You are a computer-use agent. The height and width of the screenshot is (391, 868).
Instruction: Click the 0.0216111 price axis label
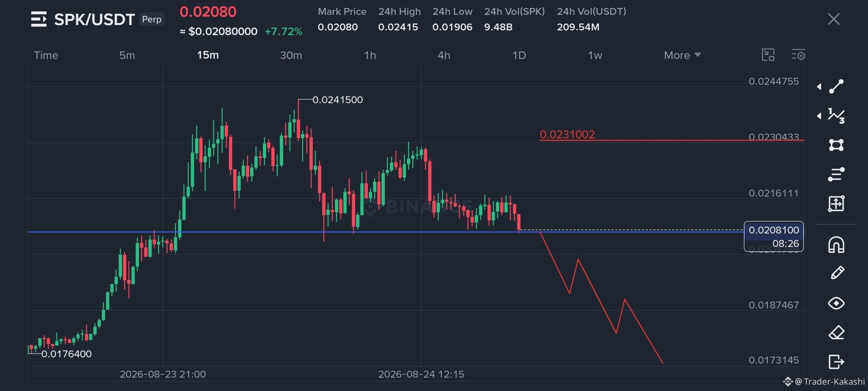774,193
